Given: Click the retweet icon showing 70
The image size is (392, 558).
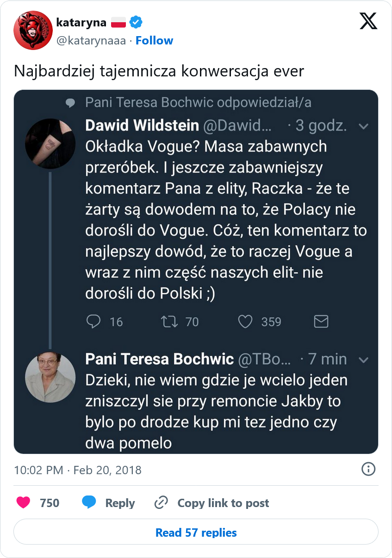Looking at the screenshot, I should [x=169, y=322].
